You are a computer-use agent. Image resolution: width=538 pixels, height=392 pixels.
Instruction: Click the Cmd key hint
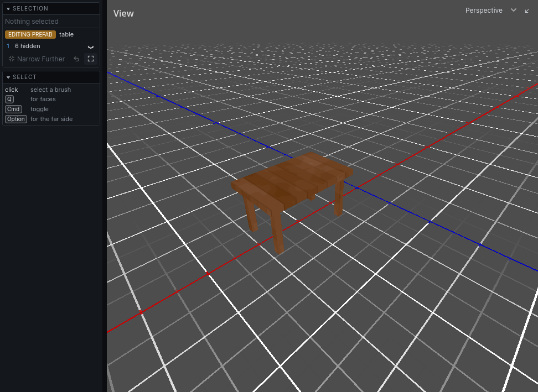(13, 109)
